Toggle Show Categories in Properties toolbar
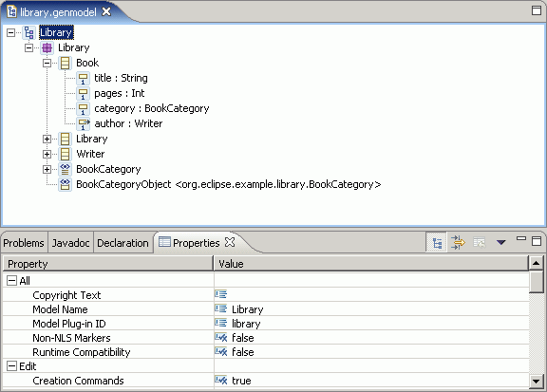 [x=437, y=242]
